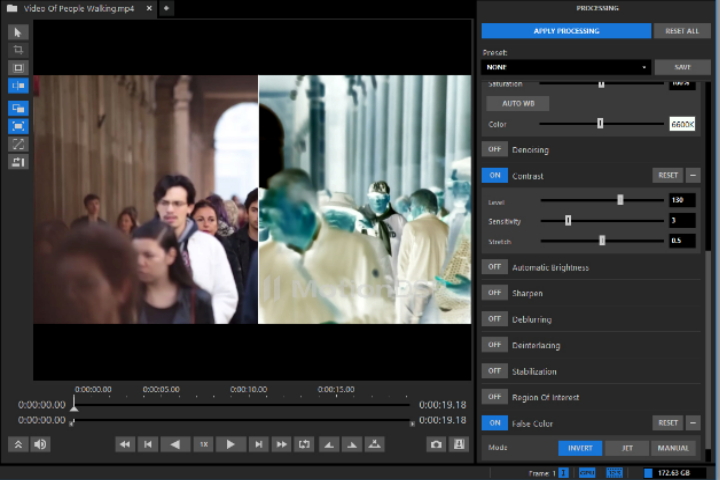Click the Stretch value field

pos(682,240)
